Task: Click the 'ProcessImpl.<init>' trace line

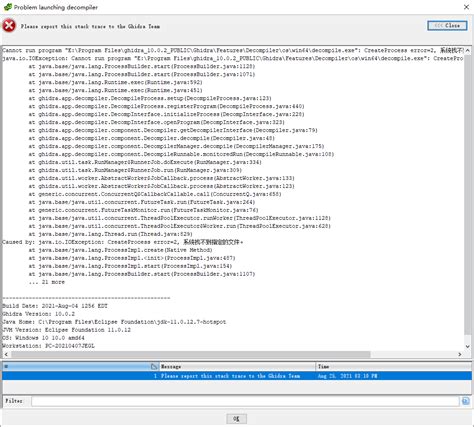Action: pos(132,258)
